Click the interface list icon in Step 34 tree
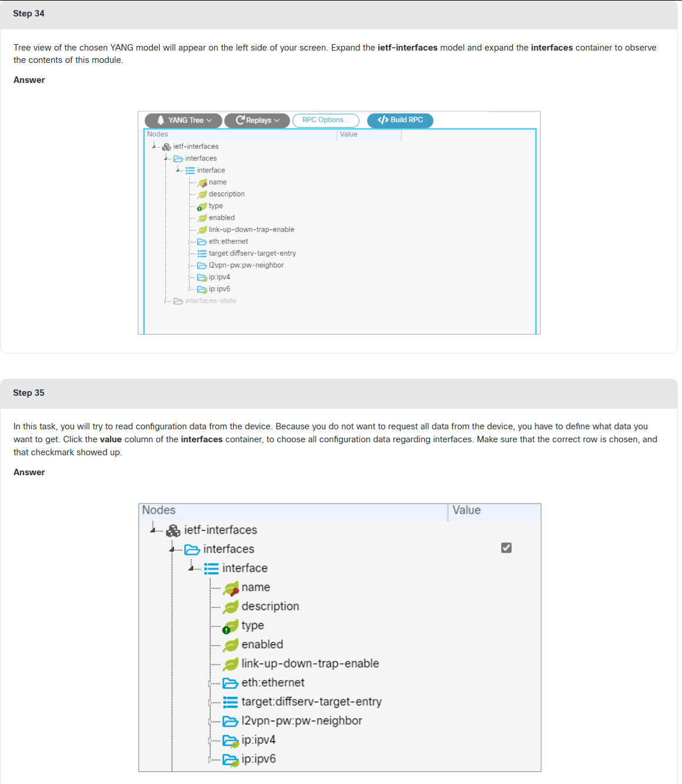Viewport: 682px width, 784px height. 190,170
